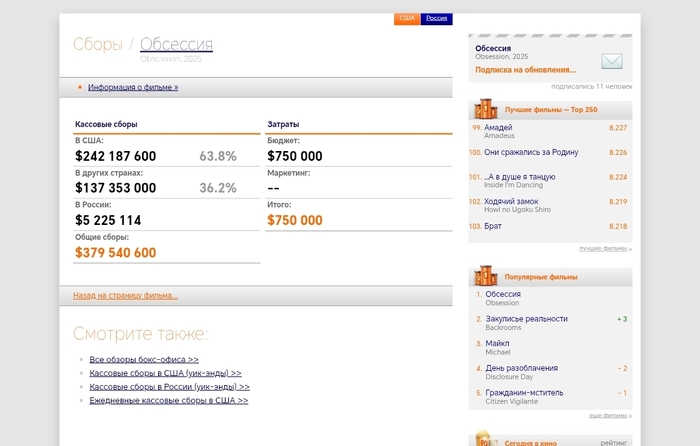Image resolution: width=700 pixels, height=446 pixels.
Task: Click the podium icon beside Top 250 header
Action: coord(486,109)
